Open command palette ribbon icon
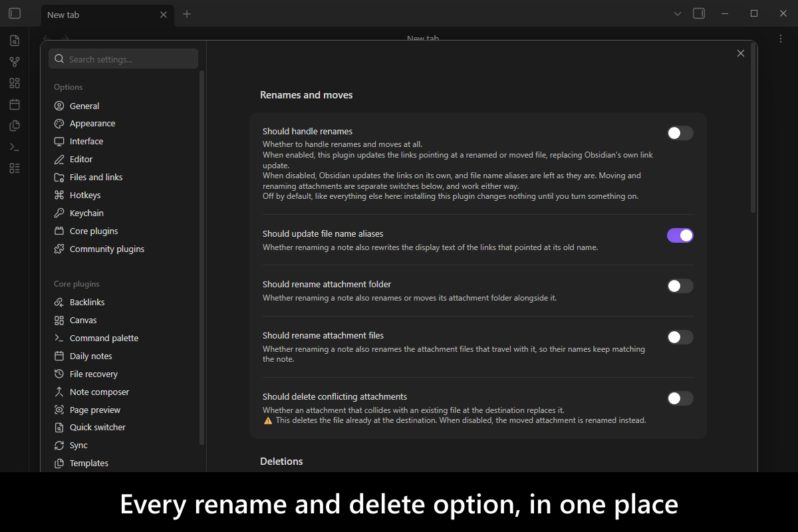The width and height of the screenshot is (798, 532). point(15,147)
